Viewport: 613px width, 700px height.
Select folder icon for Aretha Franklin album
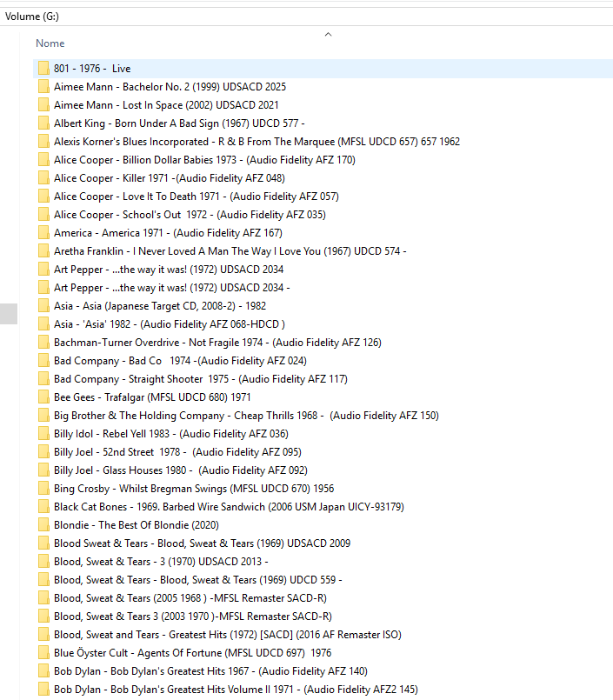tap(43, 251)
